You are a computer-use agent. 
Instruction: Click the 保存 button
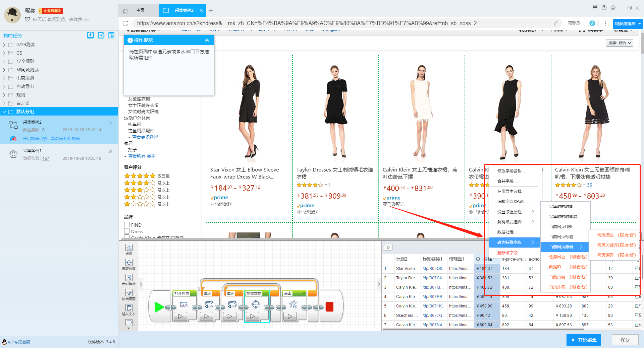coord(625,340)
